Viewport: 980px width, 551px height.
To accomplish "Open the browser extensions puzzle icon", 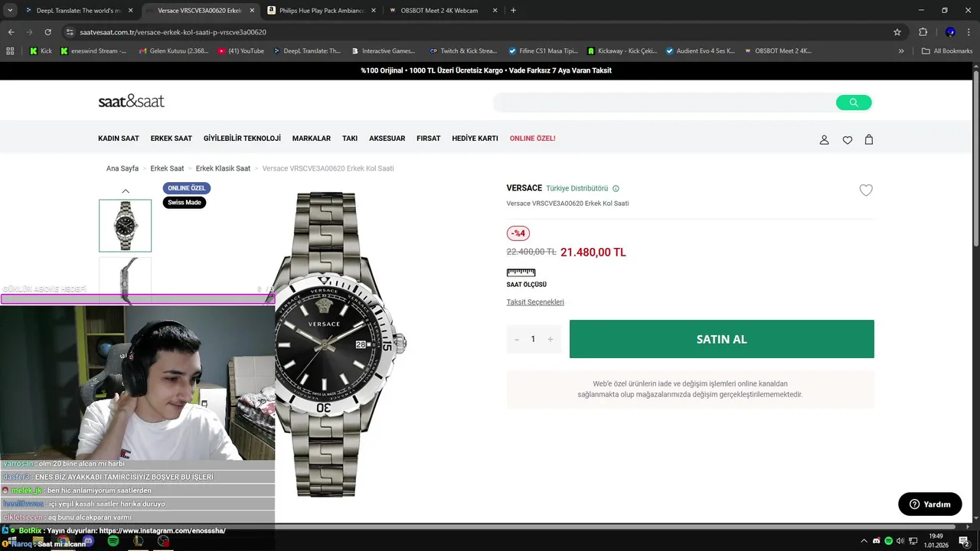I will click(923, 32).
